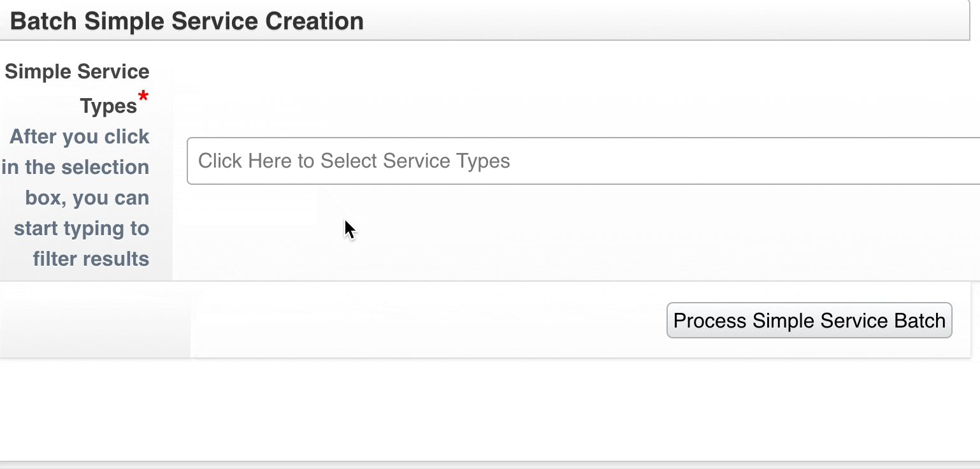Click the "Simple Service" label text
The width and height of the screenshot is (980, 469).
[x=77, y=71]
